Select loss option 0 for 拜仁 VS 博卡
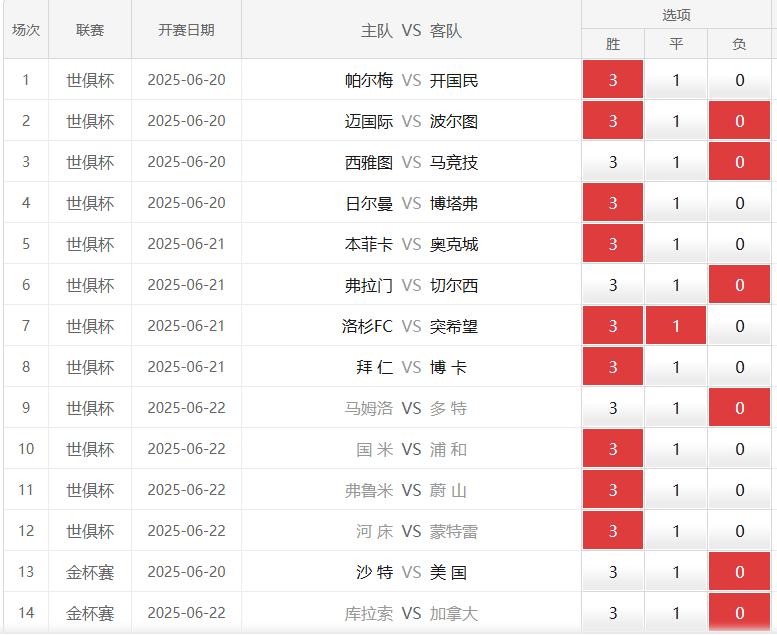The image size is (777, 635). [x=739, y=367]
